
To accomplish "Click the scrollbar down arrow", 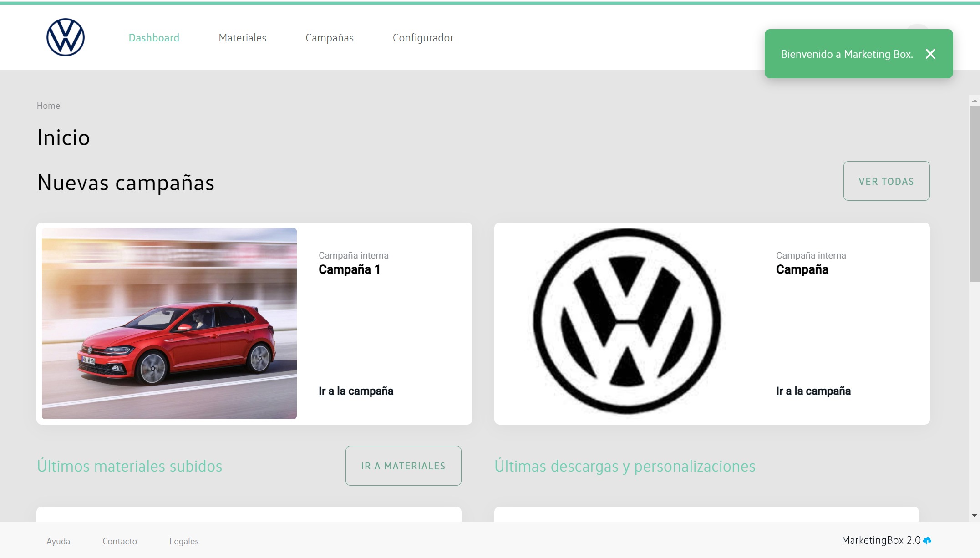I will click(974, 515).
